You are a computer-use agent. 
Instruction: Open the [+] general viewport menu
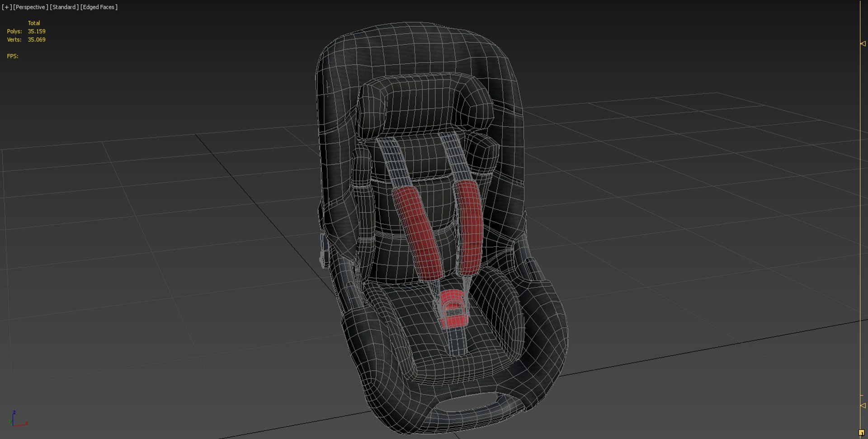(7, 7)
